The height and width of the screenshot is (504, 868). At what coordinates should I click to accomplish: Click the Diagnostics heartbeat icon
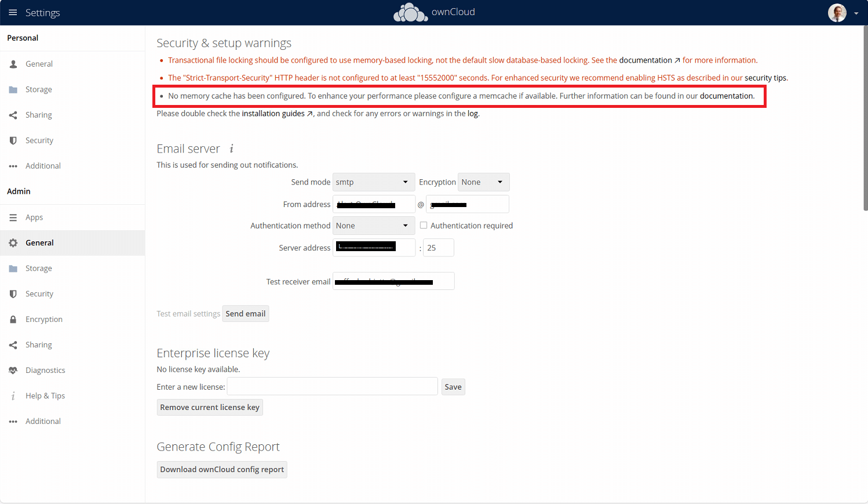(x=13, y=371)
